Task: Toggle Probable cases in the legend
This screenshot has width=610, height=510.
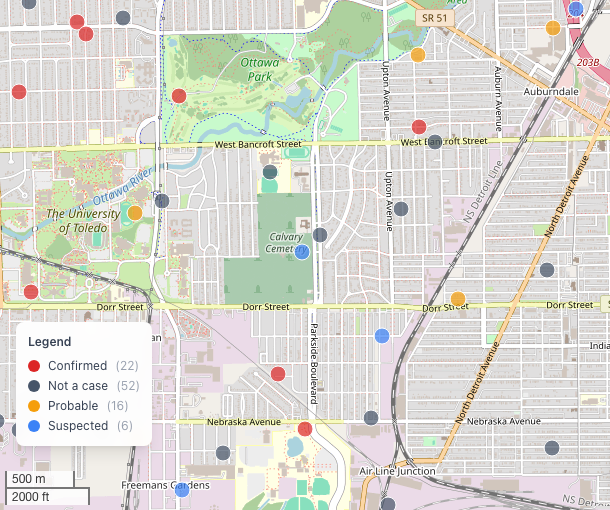Action: pos(78,405)
